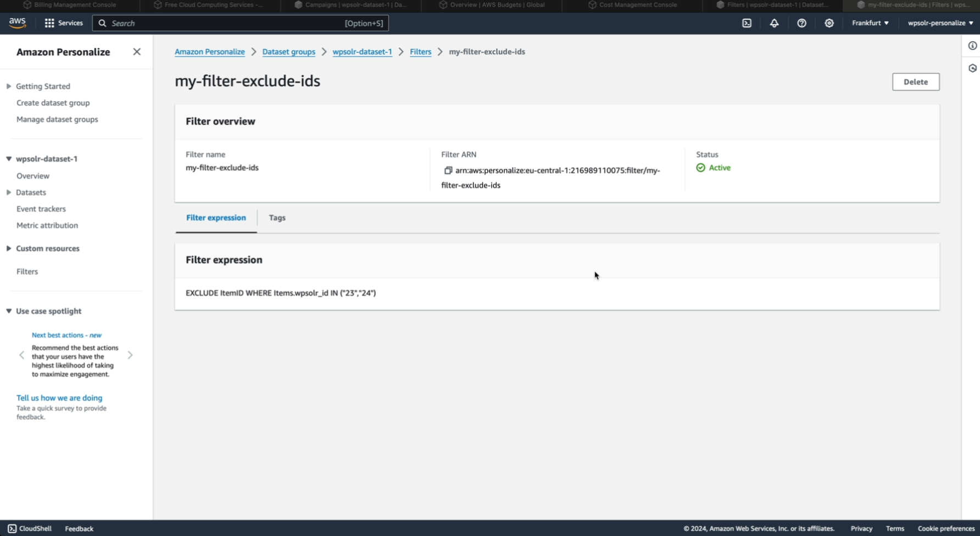Viewport: 980px width, 536px height.
Task: Open the settings gear icon
Action: pos(829,23)
